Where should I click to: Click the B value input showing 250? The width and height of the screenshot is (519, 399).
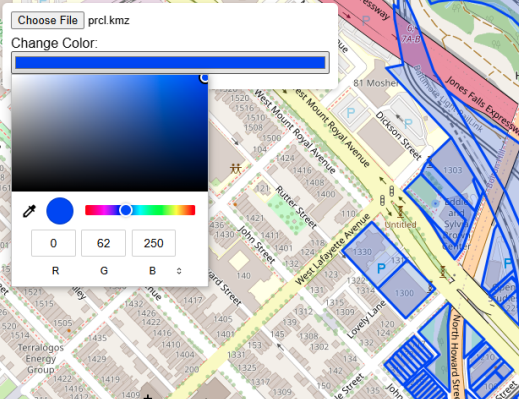pyautogui.click(x=154, y=243)
